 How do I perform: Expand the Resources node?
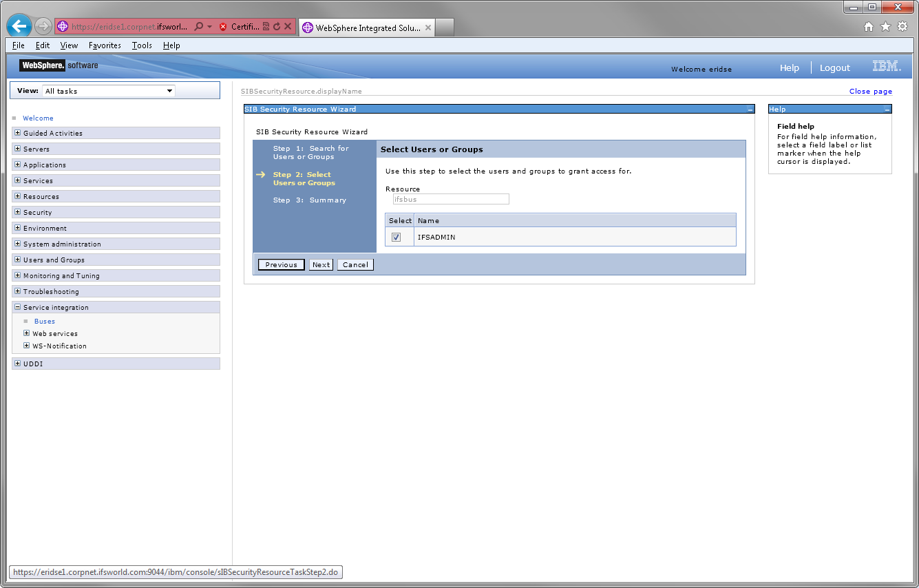point(18,196)
